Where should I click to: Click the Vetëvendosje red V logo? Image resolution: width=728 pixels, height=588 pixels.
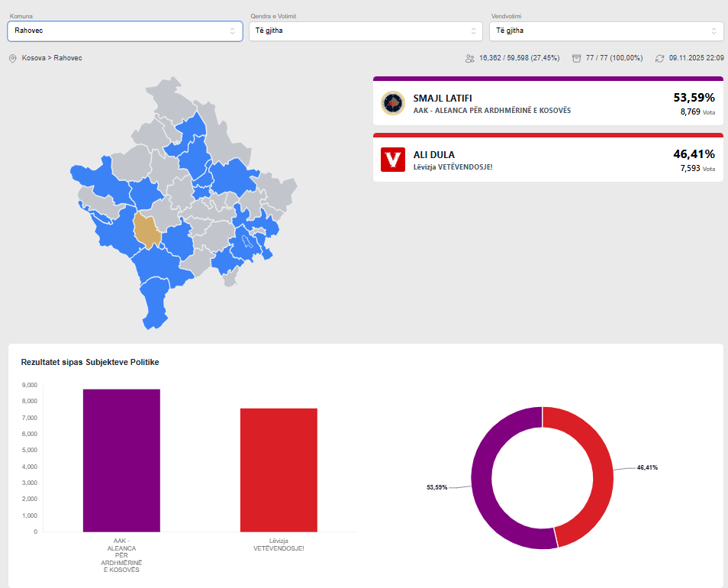(393, 160)
